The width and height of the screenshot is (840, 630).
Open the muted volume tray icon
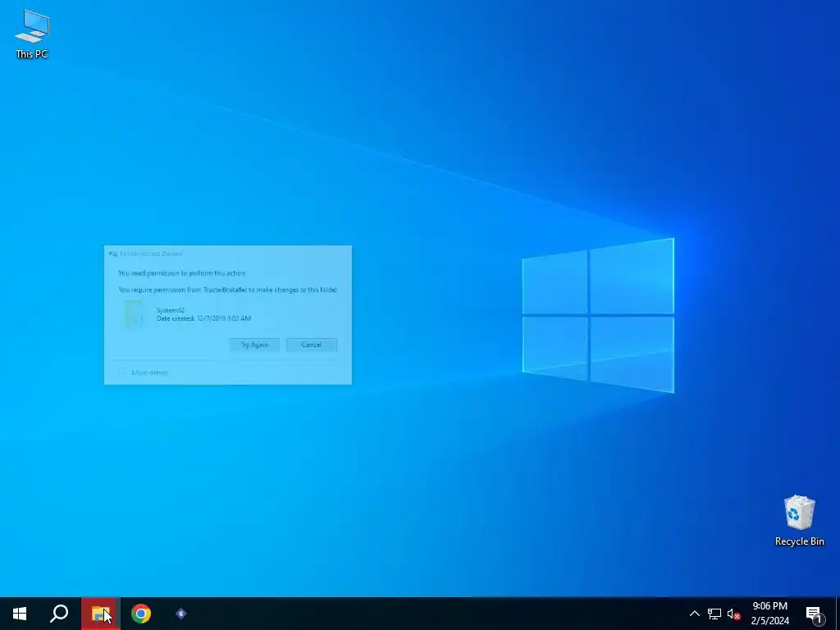733,614
